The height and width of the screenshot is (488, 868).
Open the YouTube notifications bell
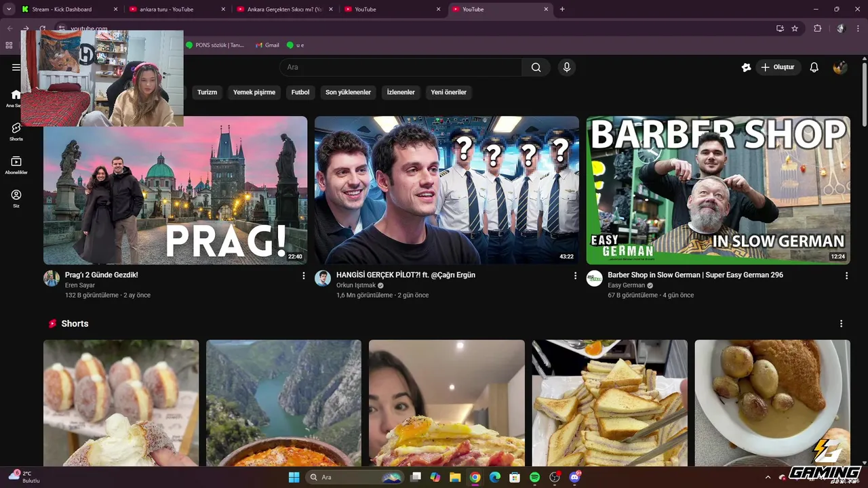click(814, 67)
